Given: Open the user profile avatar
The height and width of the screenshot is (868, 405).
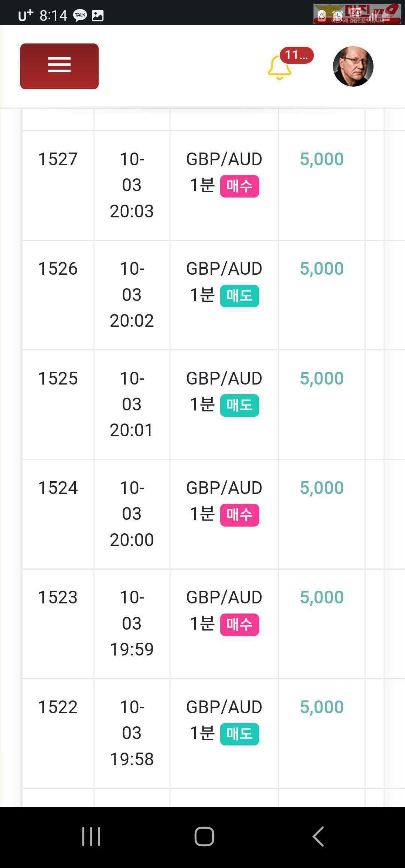Looking at the screenshot, I should [353, 66].
